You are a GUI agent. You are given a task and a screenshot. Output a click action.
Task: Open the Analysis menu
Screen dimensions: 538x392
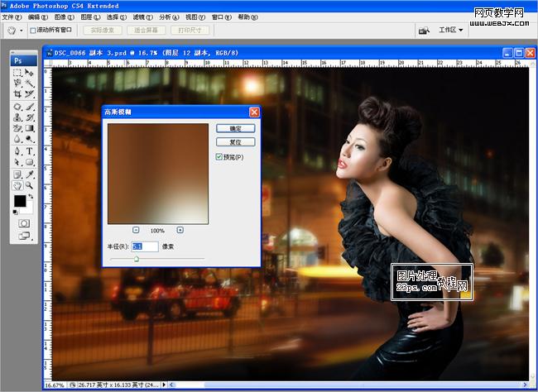169,17
